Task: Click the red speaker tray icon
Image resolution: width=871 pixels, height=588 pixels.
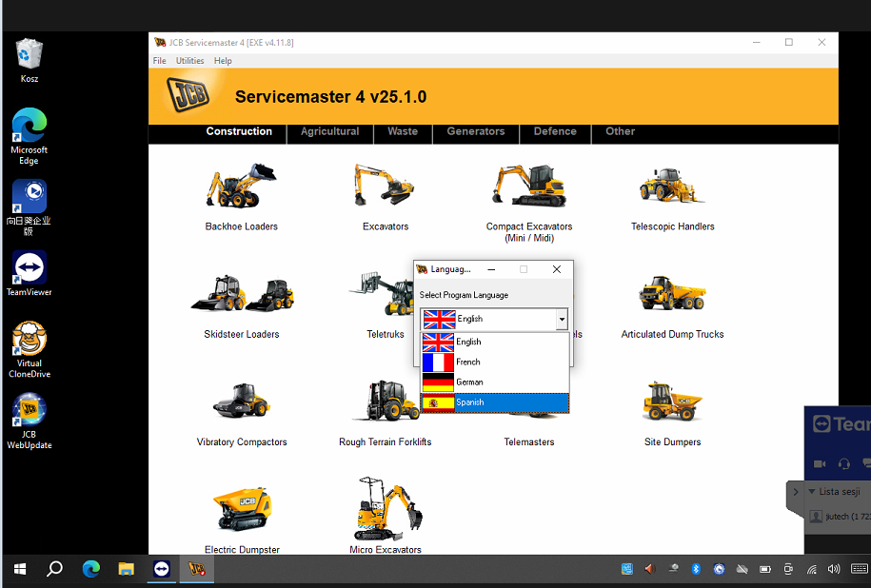Action: tap(649, 569)
